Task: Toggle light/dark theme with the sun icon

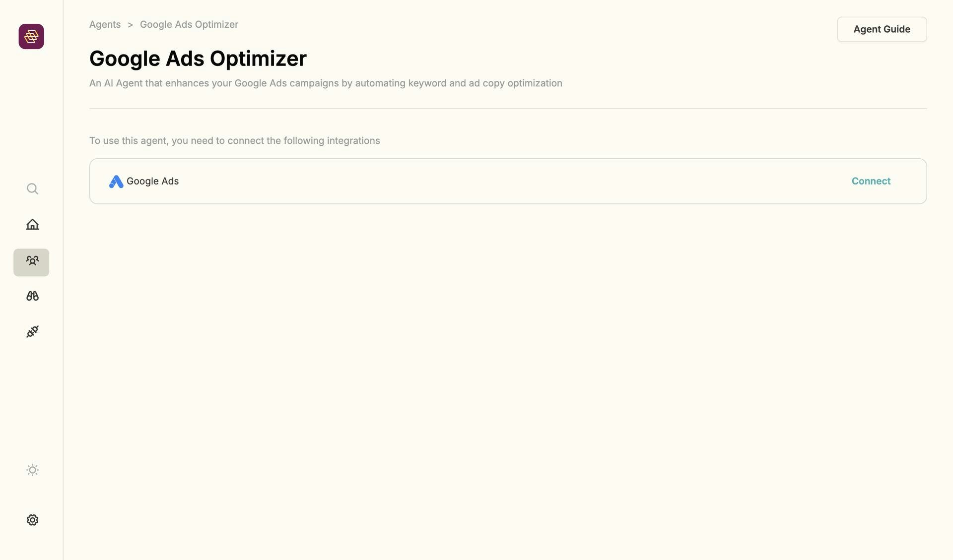Action: click(x=32, y=470)
